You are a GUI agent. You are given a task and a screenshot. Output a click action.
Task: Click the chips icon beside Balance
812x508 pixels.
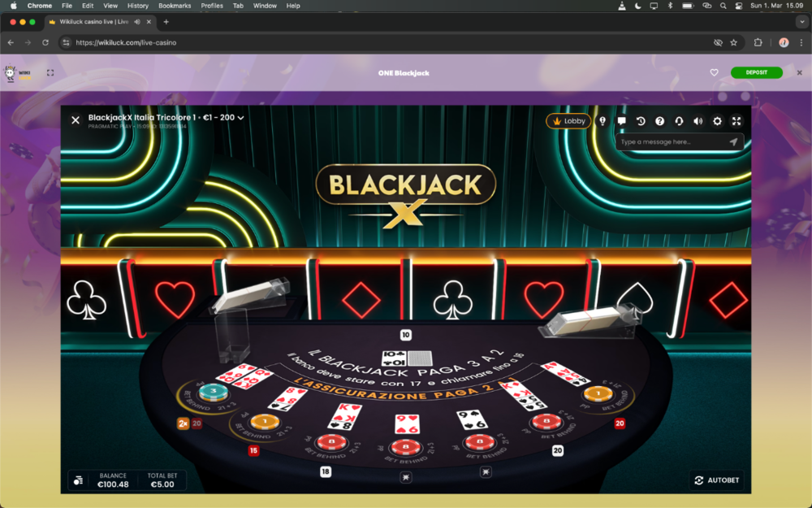[78, 480]
